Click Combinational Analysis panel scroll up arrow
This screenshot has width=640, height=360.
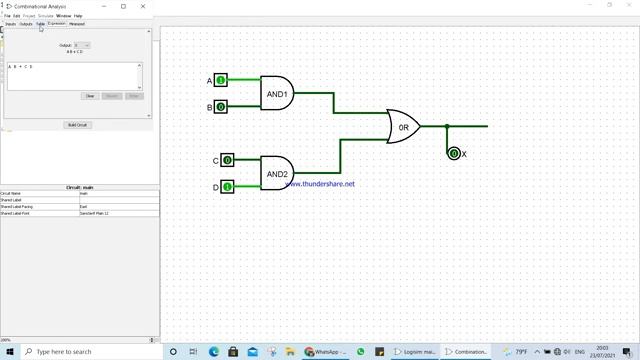coord(149,31)
